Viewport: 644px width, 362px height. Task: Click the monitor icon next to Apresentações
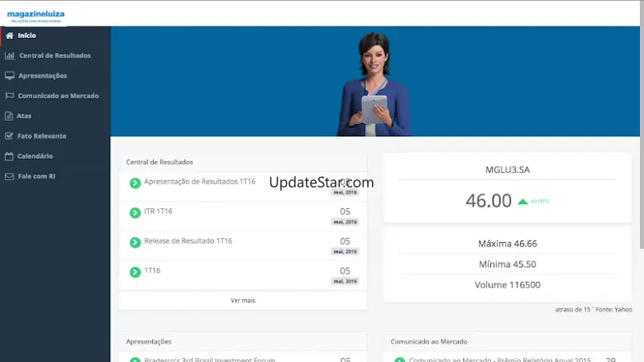(9, 75)
